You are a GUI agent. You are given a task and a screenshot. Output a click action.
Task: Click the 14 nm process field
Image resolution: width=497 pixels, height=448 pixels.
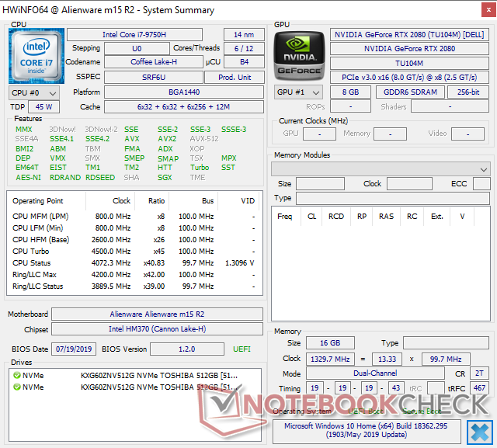[244, 34]
